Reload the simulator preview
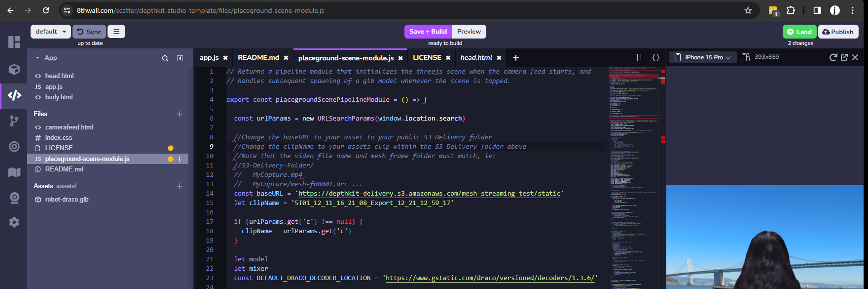The height and width of the screenshot is (289, 868). pos(833,57)
